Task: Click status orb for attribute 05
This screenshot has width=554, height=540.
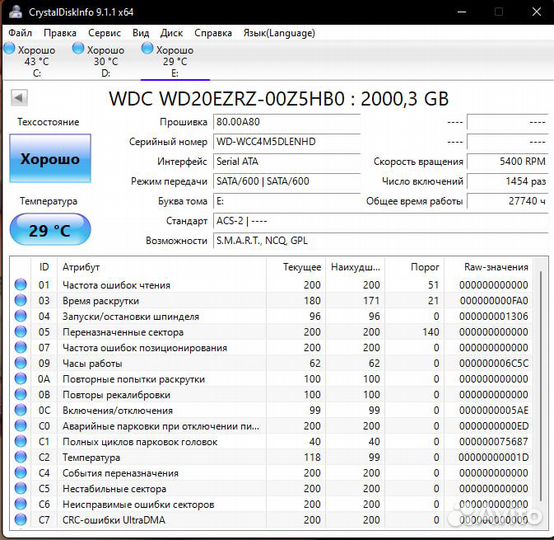Action: pyautogui.click(x=21, y=331)
